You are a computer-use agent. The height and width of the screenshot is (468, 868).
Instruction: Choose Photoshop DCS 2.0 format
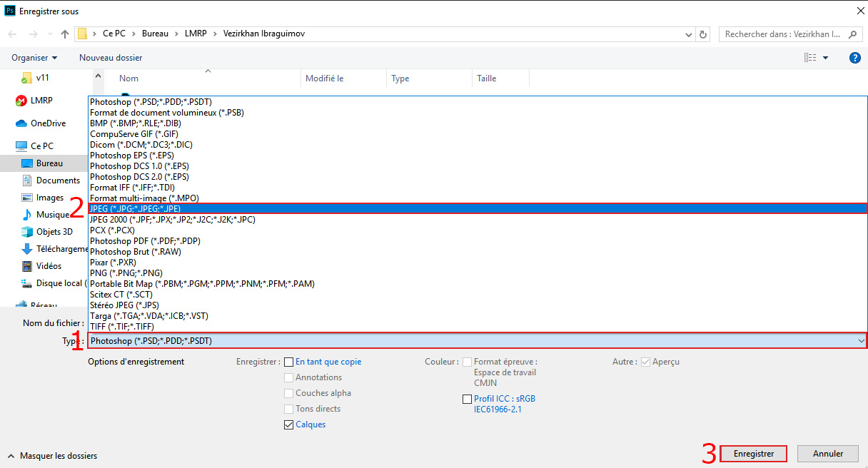point(477,177)
